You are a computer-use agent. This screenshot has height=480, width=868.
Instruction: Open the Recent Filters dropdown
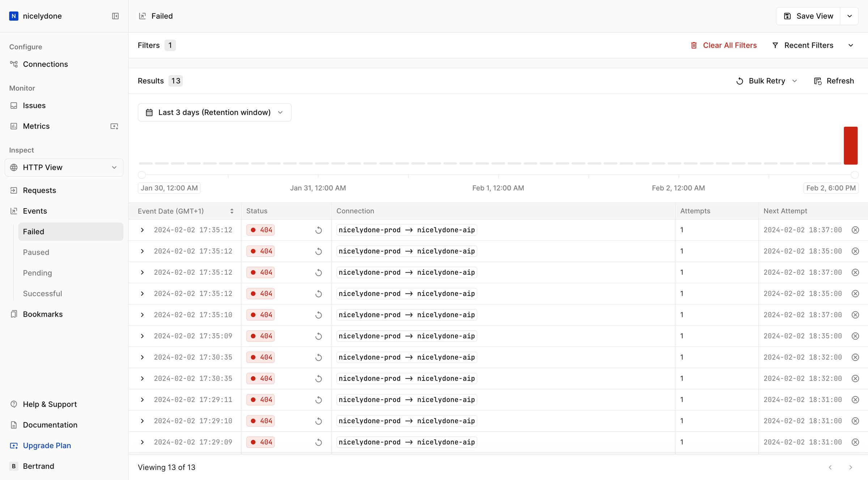[812, 45]
